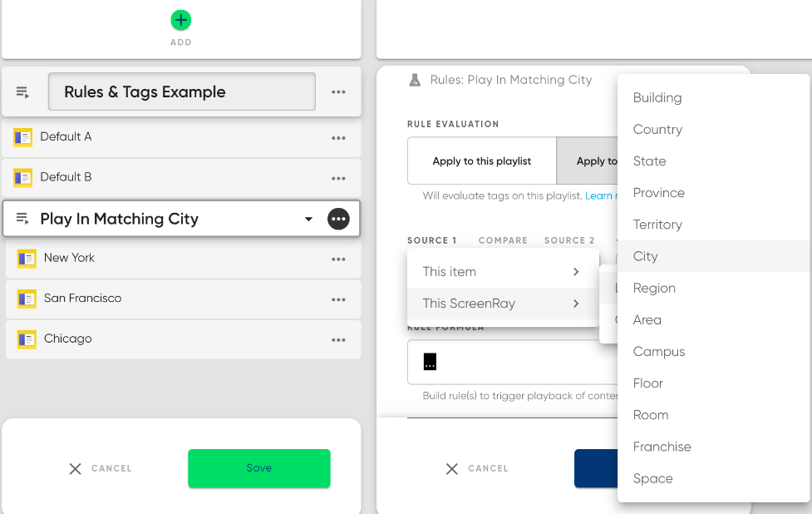Choose Region from the tag list
Viewport: 812px width, 514px height.
714,288
